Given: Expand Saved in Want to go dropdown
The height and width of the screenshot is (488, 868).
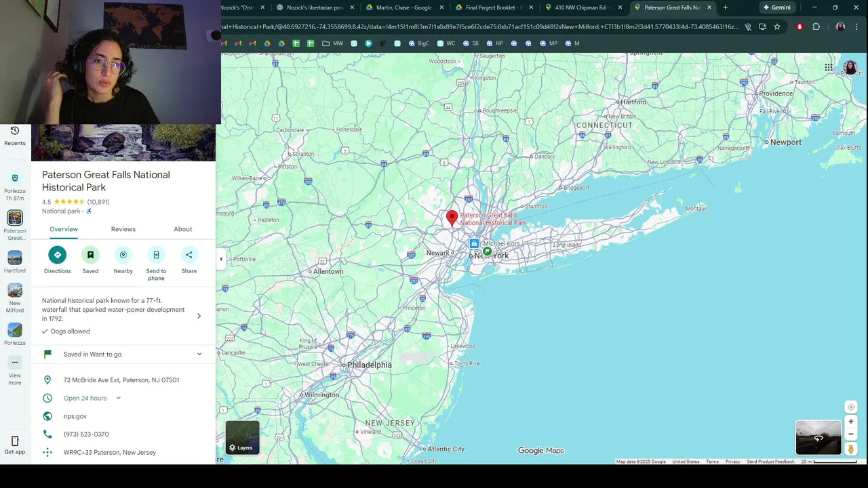Looking at the screenshot, I should coord(199,354).
